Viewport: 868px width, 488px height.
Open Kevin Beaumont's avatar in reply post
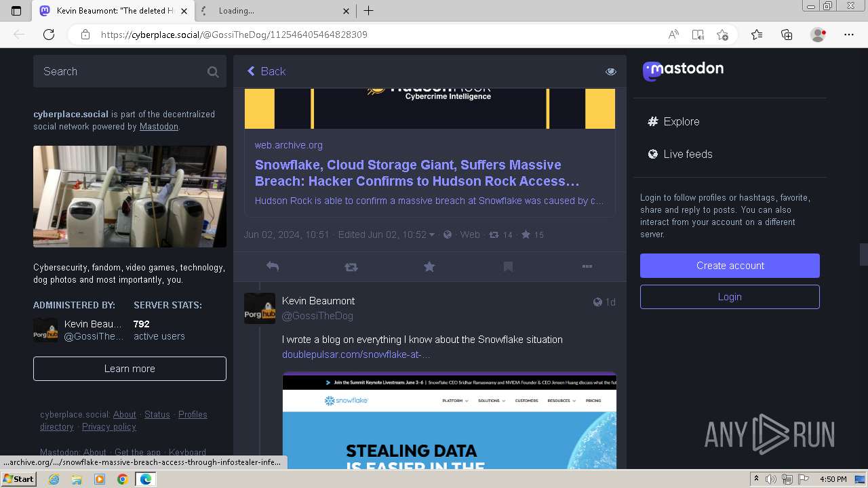coord(260,308)
